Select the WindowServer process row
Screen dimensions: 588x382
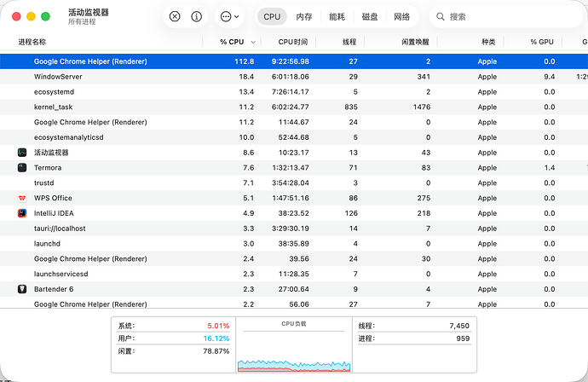pyautogui.click(x=294, y=77)
